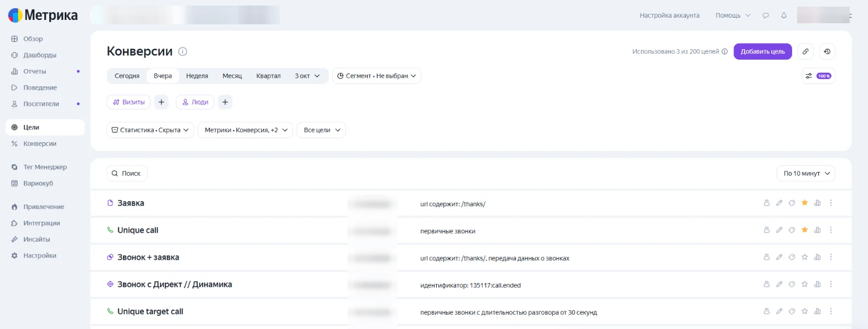Screen dimensions: 868x329
Task: Navigate to Тег Менеджер in the sidebar
Action: 45,167
